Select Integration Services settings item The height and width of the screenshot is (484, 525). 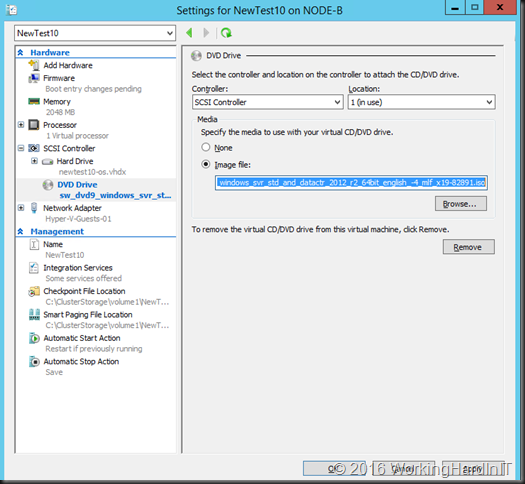(78, 268)
